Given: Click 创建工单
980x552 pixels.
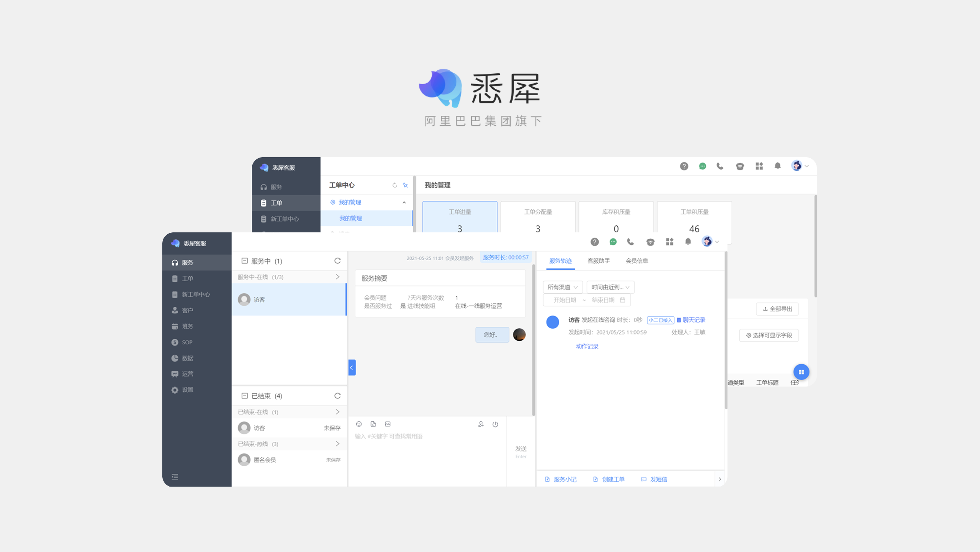Looking at the screenshot, I should tap(609, 479).
